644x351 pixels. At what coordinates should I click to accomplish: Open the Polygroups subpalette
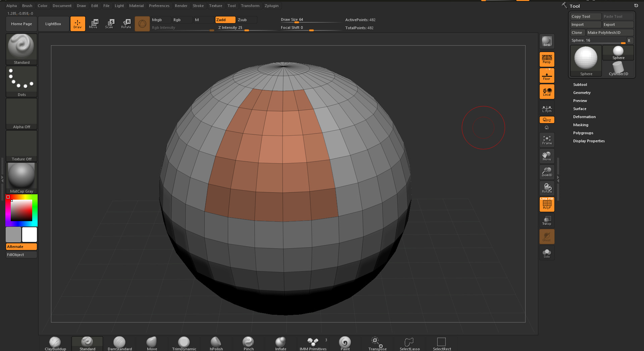coord(583,133)
